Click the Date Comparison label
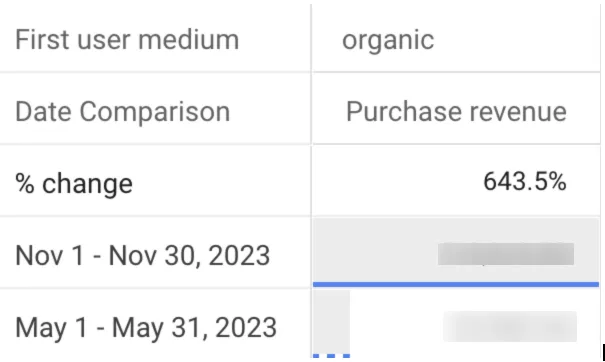The height and width of the screenshot is (362, 605). click(x=123, y=112)
